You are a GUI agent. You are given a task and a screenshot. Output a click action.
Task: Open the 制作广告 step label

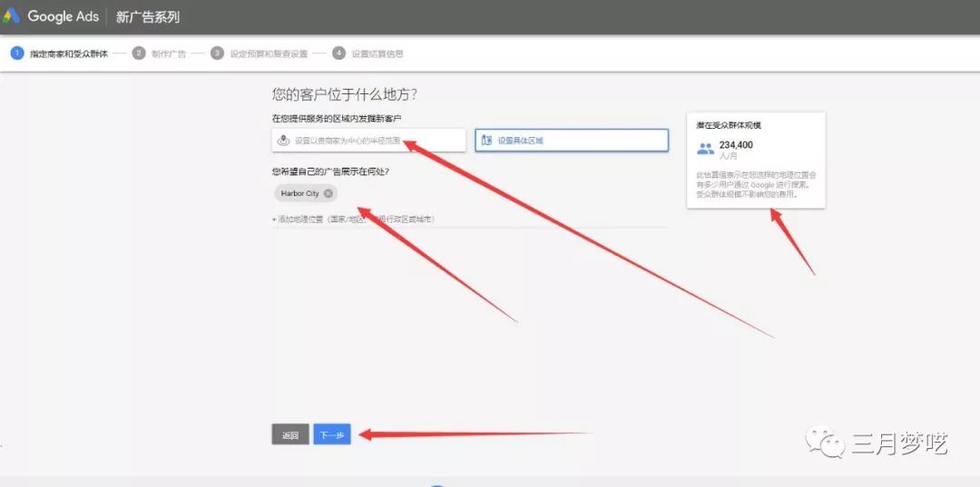pos(169,54)
